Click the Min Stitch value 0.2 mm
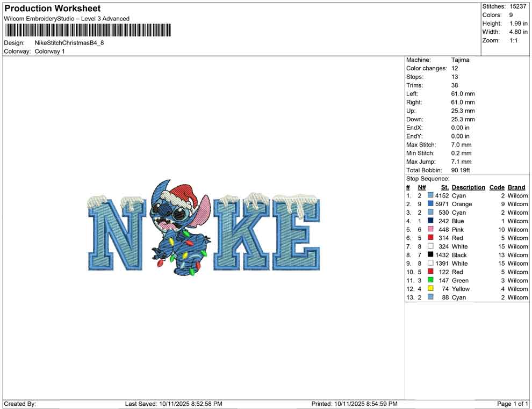532x409 pixels. (462, 153)
